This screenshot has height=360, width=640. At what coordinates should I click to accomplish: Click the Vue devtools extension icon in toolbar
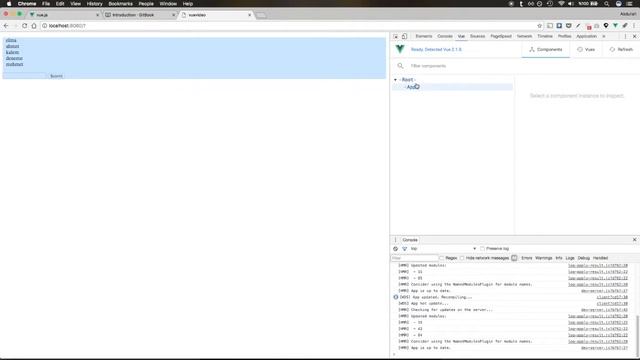tap(615, 26)
